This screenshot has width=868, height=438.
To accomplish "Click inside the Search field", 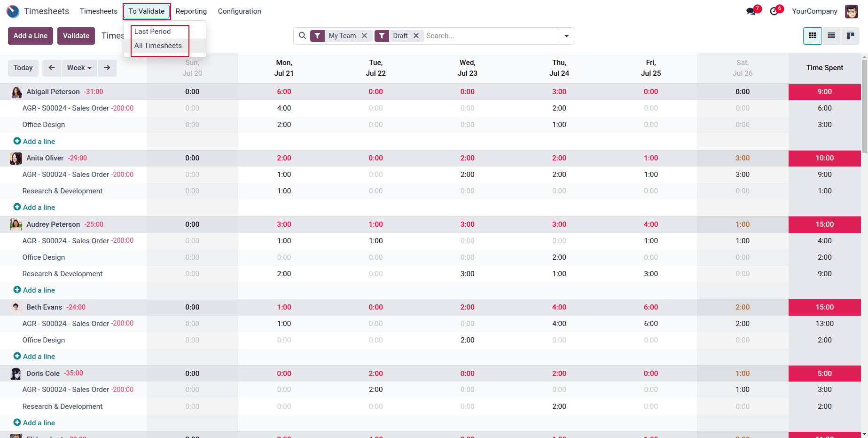I will click(470, 35).
